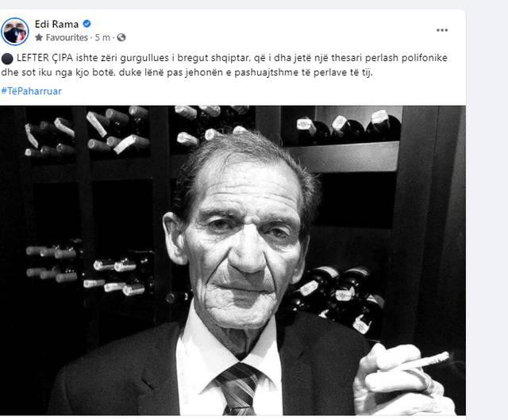The height and width of the screenshot is (420, 508).
Task: Click the black circle emoji before LEFTER
Action: click(x=7, y=59)
